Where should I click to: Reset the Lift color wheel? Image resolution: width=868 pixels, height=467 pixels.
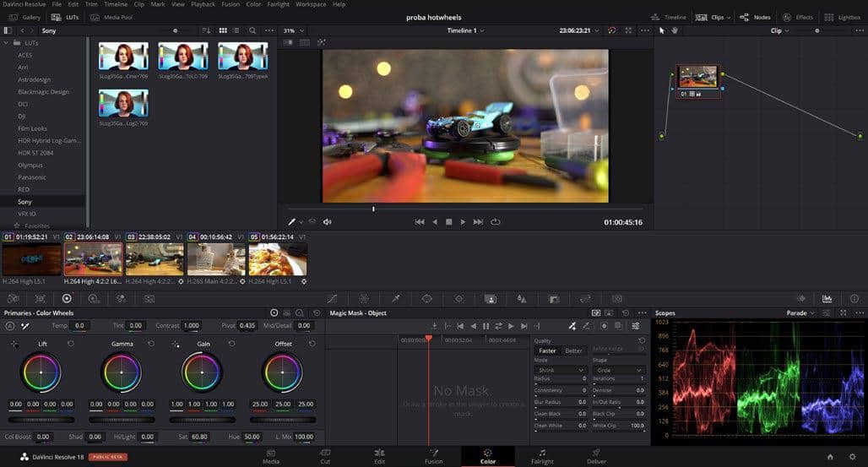[x=70, y=344]
